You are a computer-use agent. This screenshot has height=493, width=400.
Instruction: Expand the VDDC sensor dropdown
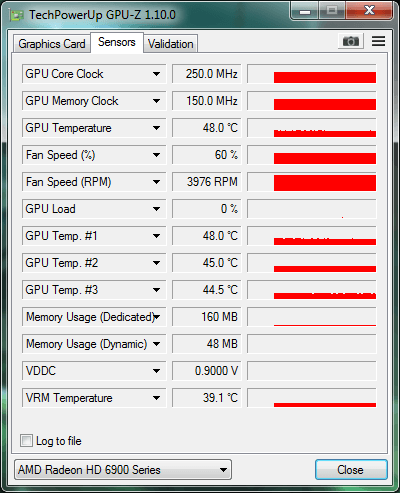156,371
